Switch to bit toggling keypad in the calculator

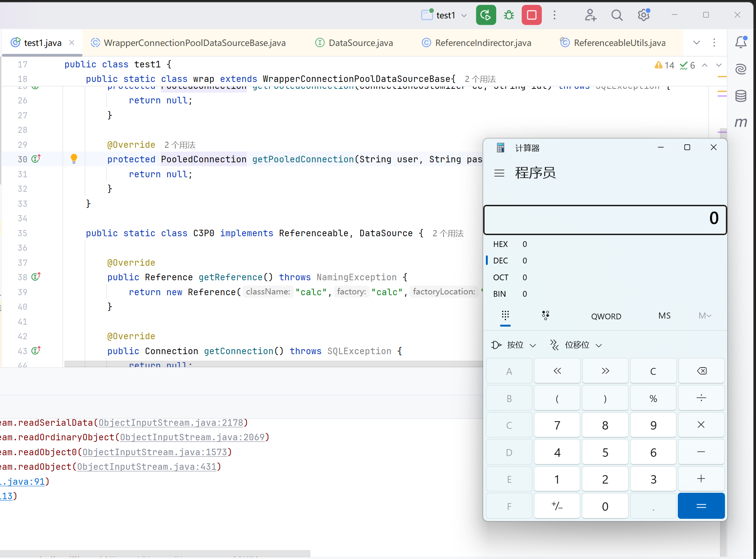coord(546,316)
